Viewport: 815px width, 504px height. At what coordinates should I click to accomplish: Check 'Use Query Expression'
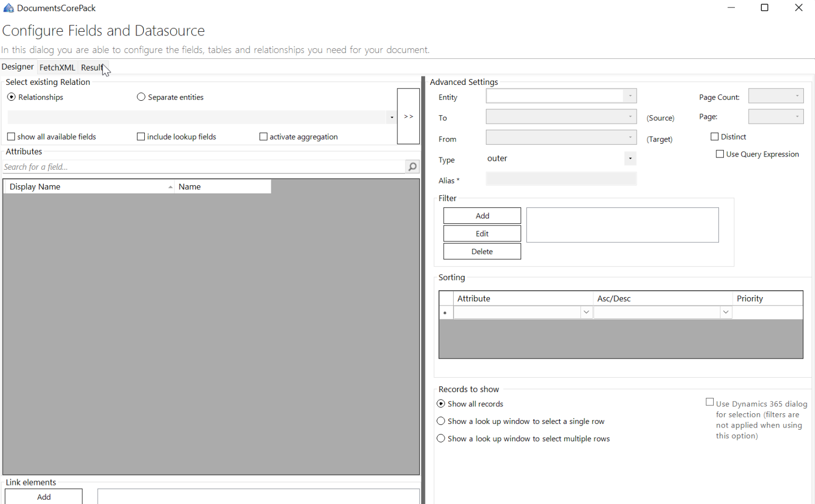pos(720,154)
